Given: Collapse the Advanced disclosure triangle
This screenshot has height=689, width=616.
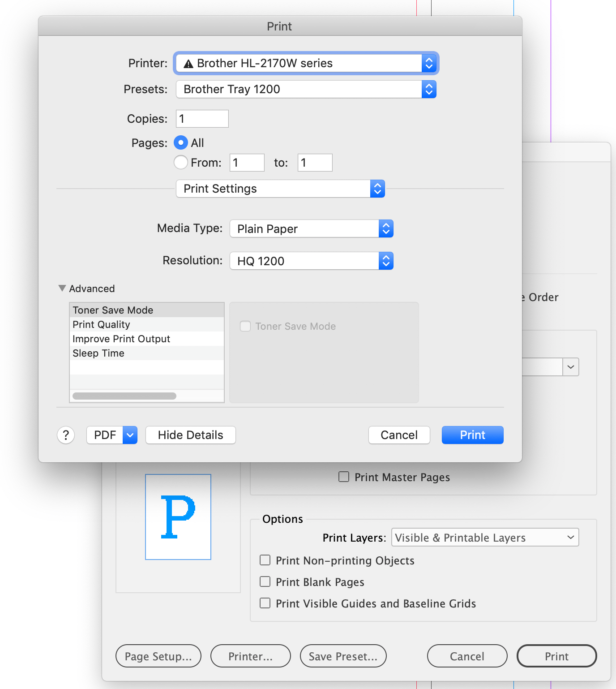Looking at the screenshot, I should tap(62, 288).
